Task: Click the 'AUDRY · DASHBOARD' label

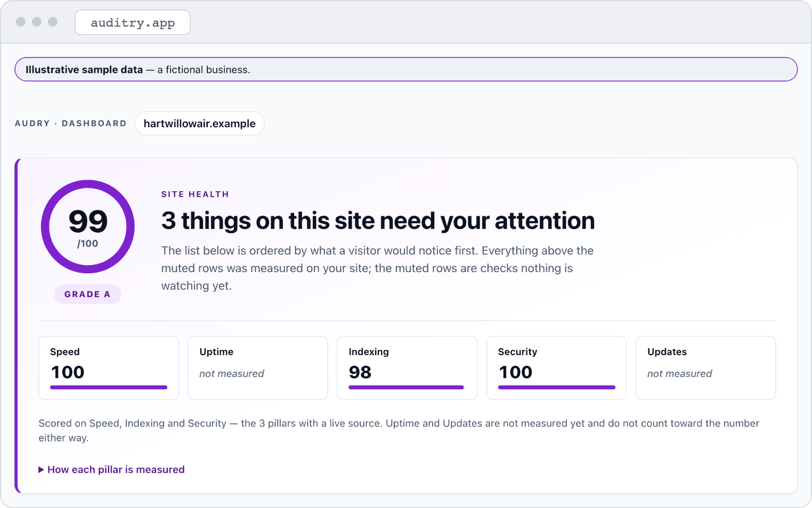Action: pyautogui.click(x=71, y=124)
